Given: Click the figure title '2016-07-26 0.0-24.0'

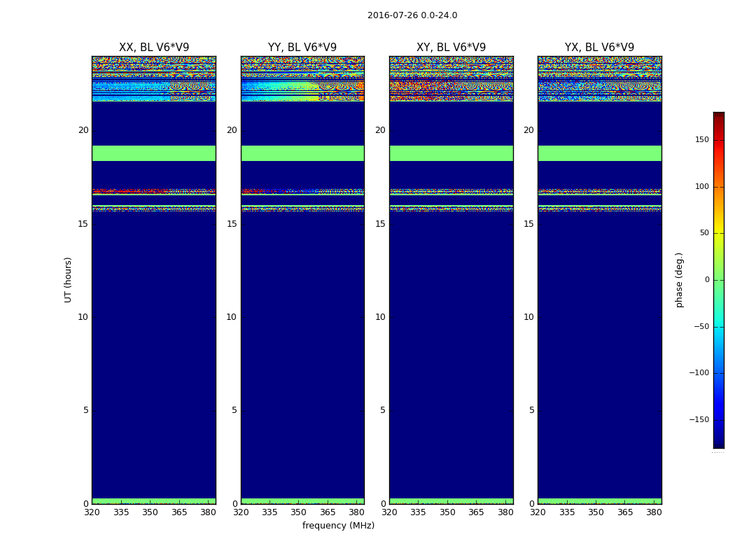Looking at the screenshot, I should pos(412,15).
